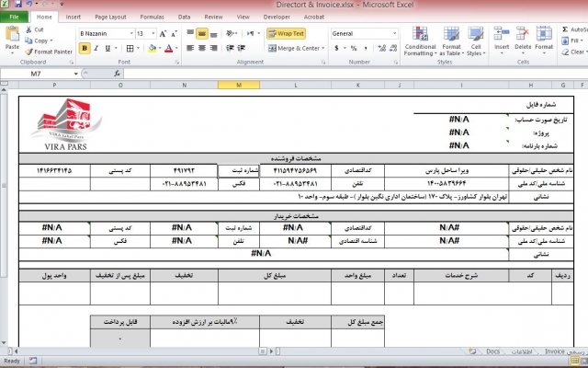The height and width of the screenshot is (368, 588).
Task: Activate the Format Painter brush
Action: point(28,52)
